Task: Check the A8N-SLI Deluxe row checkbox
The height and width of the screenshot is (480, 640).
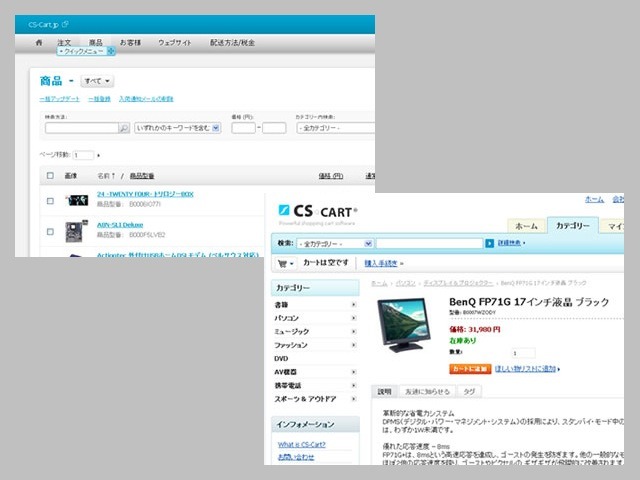Action: (50, 232)
